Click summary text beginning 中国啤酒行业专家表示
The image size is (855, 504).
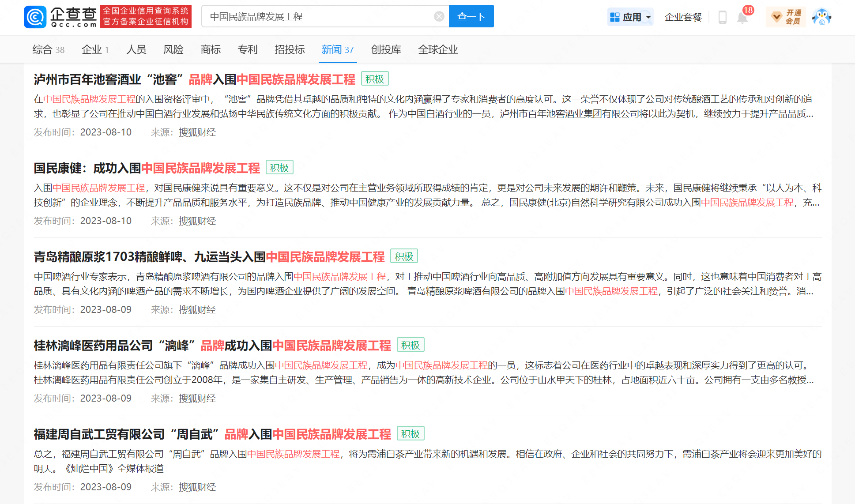(427, 284)
